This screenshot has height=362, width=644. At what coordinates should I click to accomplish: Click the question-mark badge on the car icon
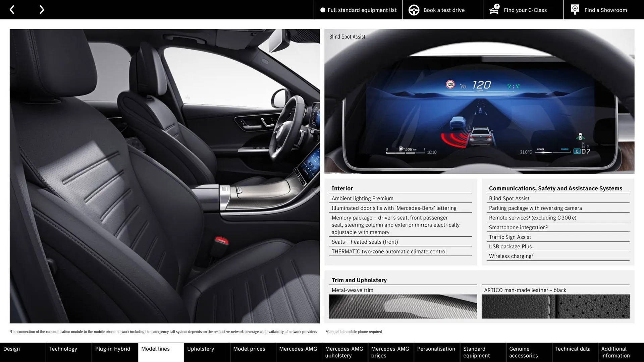click(496, 6)
